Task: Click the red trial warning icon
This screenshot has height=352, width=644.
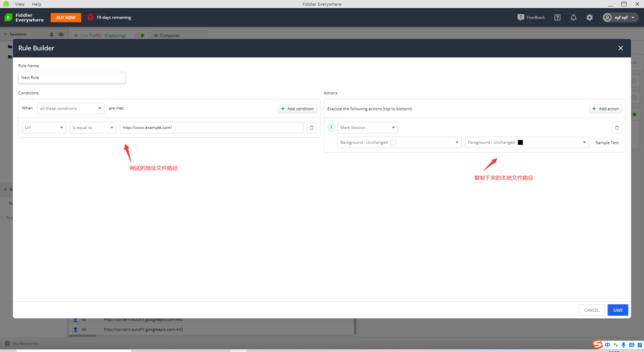Action: 90,17
